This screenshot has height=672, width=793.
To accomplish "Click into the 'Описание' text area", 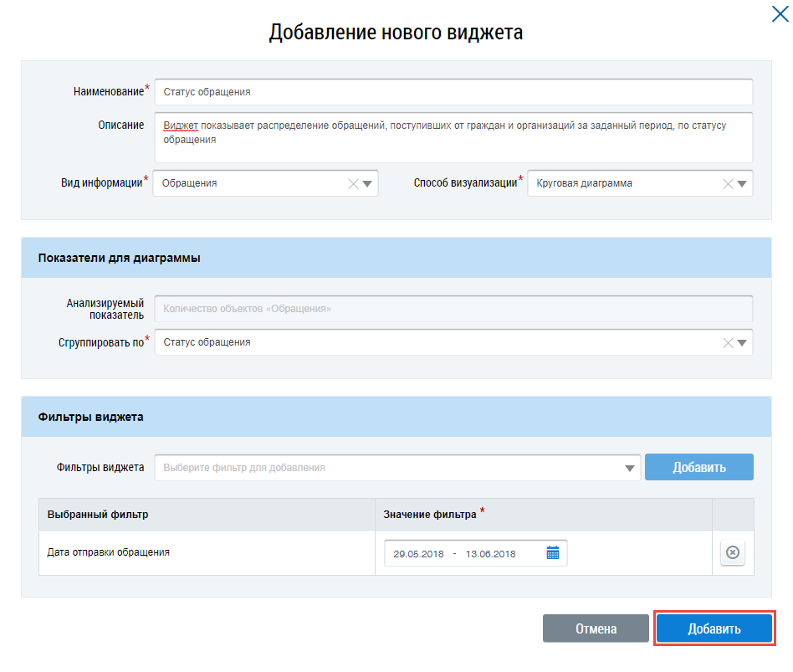I will (x=452, y=137).
